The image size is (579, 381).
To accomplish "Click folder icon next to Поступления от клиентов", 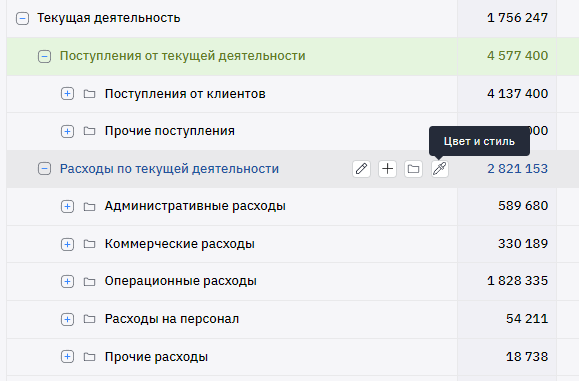I will [89, 94].
